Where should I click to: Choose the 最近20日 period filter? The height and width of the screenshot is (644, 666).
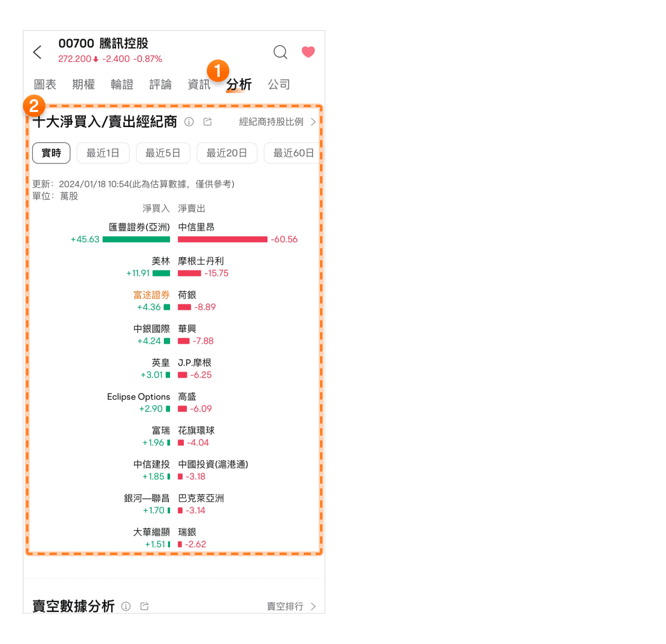click(x=227, y=153)
